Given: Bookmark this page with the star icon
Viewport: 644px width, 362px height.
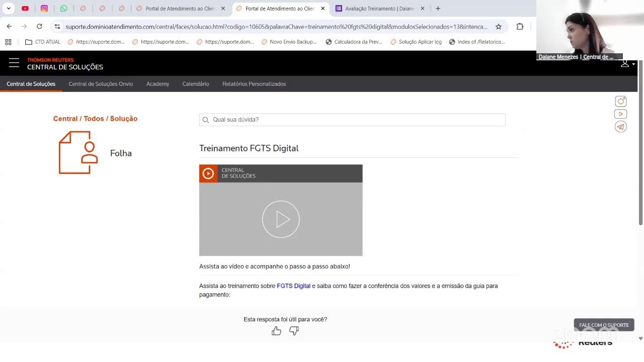Looking at the screenshot, I should 499,27.
